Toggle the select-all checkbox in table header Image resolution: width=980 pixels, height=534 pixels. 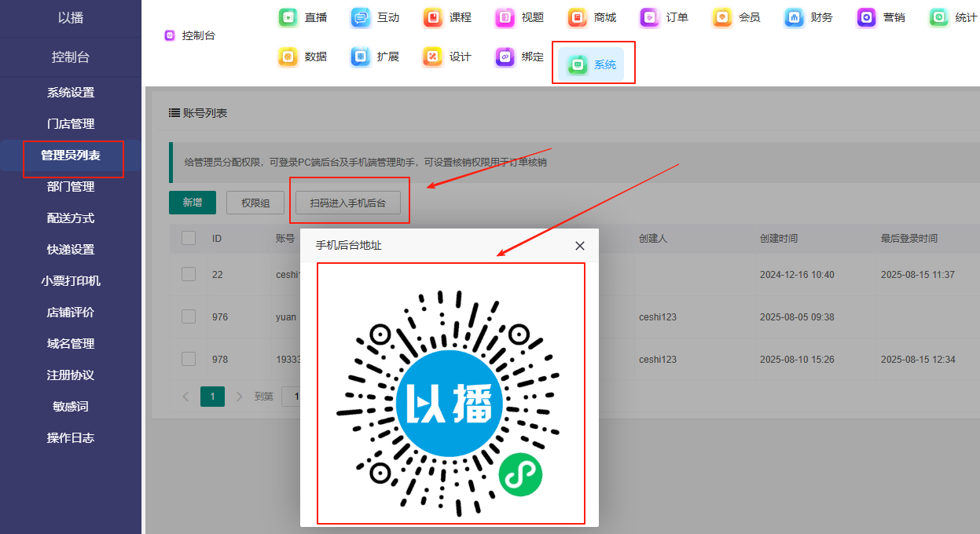tap(189, 238)
